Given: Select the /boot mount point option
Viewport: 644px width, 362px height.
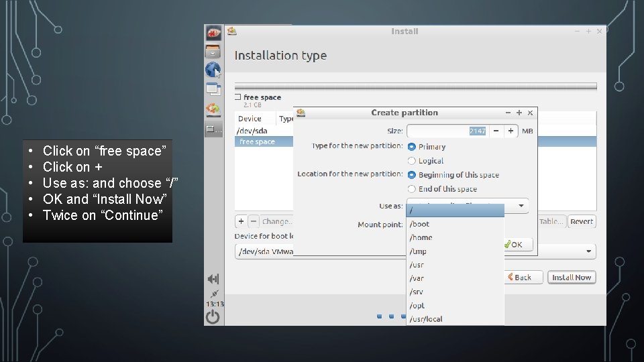Looking at the screenshot, I should 455,224.
